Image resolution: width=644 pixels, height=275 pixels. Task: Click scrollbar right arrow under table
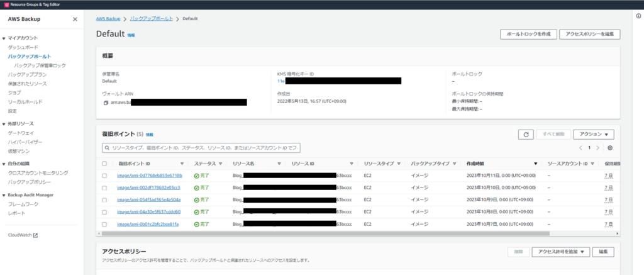click(618, 233)
